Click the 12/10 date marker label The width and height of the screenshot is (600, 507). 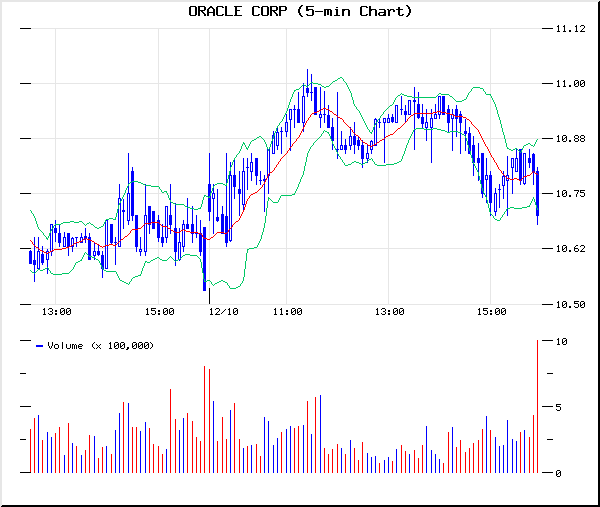pyautogui.click(x=223, y=312)
